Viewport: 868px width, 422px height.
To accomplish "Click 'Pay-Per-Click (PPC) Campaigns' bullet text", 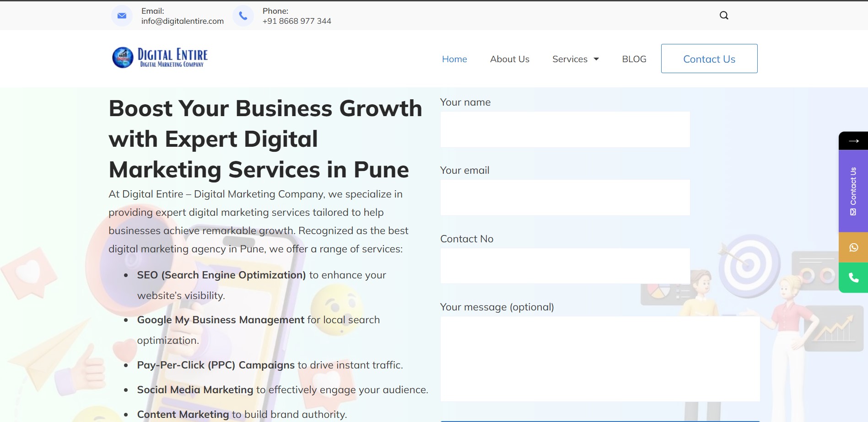I will 216,365.
